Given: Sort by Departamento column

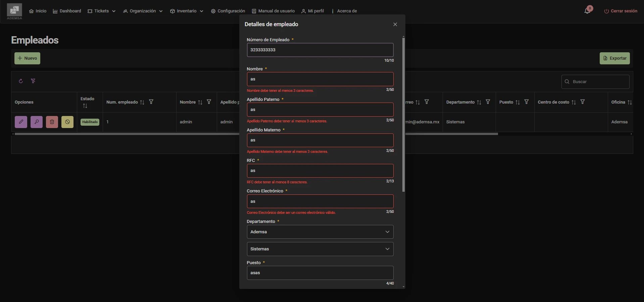Looking at the screenshot, I should [479, 102].
